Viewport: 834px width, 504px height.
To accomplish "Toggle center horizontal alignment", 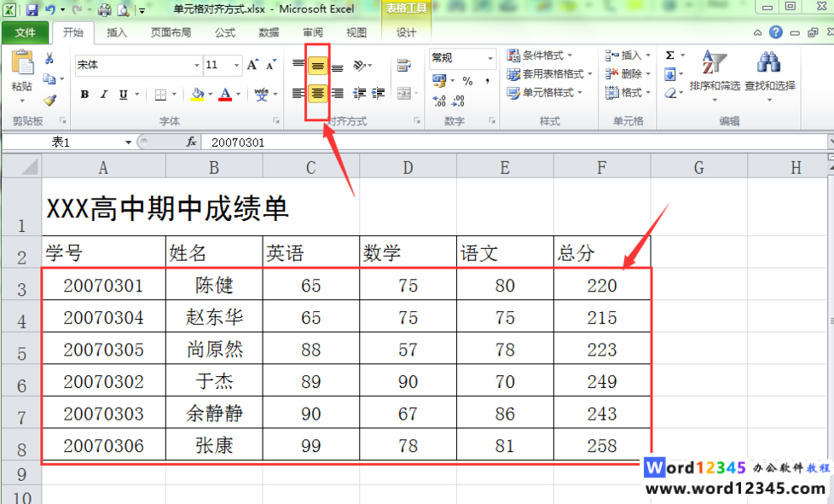I will pyautogui.click(x=317, y=94).
